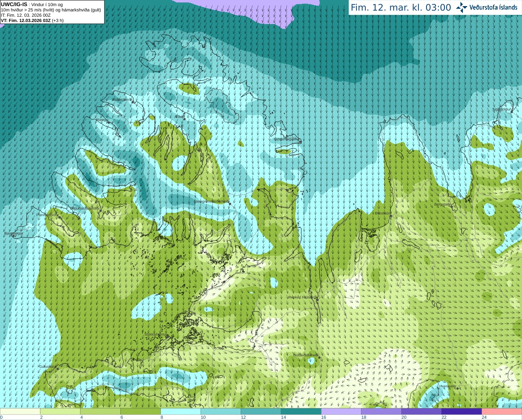Select the Bíldudalsflugvöllur station label
Viewport: 522px width, 420px height.
tap(85, 208)
